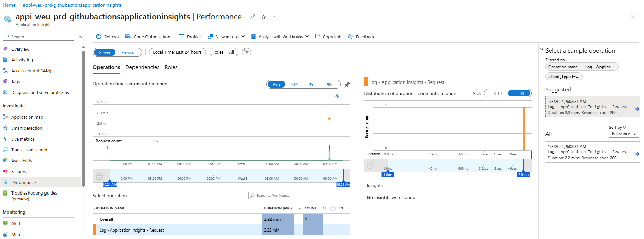The height and width of the screenshot is (239, 644).
Task: Switch to the Dependencies tab
Action: coord(142,67)
